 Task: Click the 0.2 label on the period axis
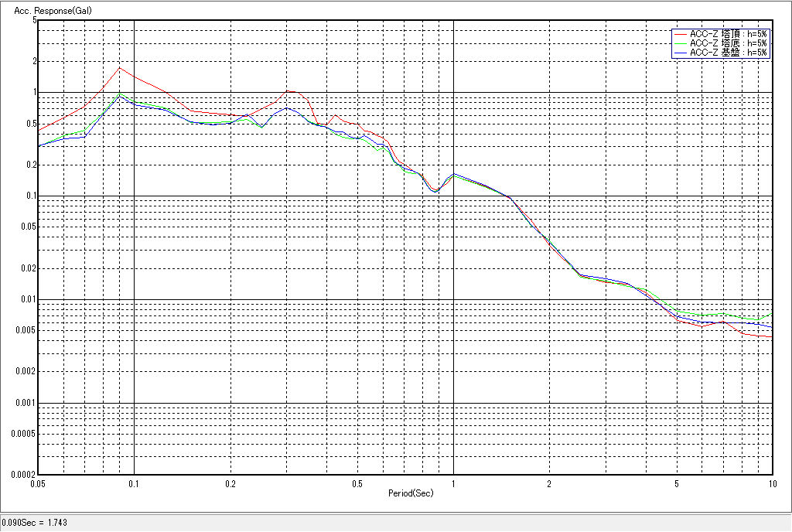tap(230, 483)
